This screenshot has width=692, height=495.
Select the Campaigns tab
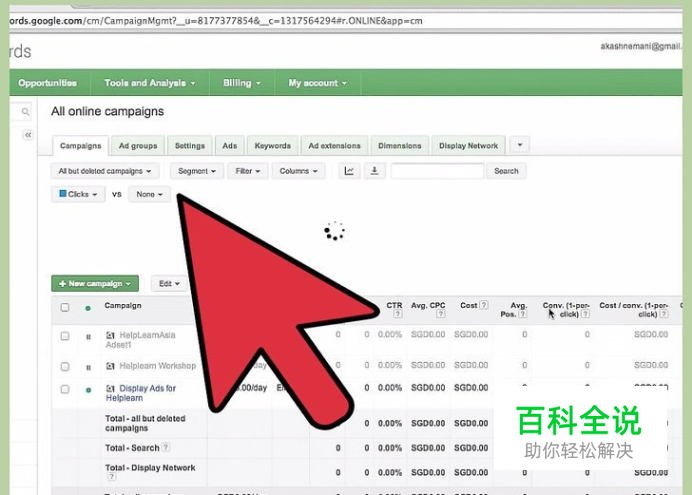(x=80, y=146)
